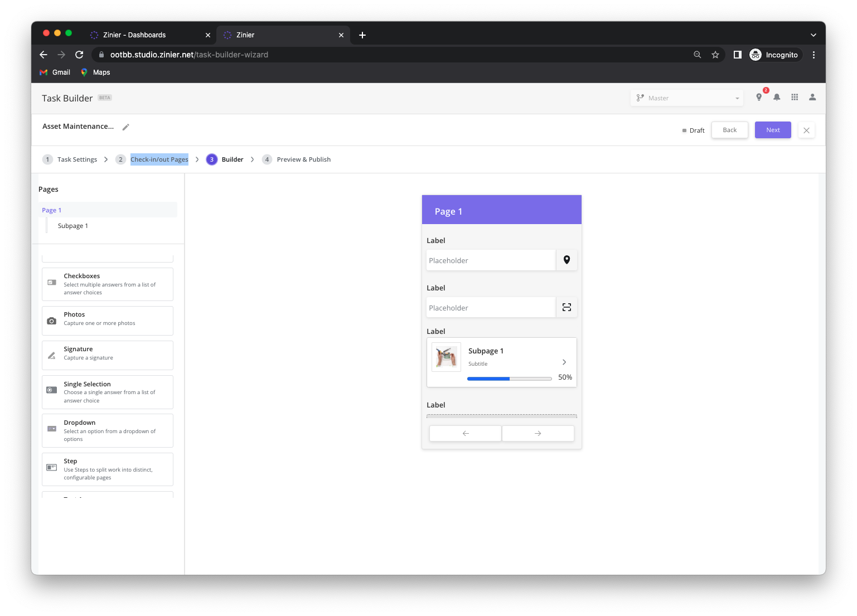Go to Preview & Publish step
The width and height of the screenshot is (857, 616).
click(x=296, y=159)
